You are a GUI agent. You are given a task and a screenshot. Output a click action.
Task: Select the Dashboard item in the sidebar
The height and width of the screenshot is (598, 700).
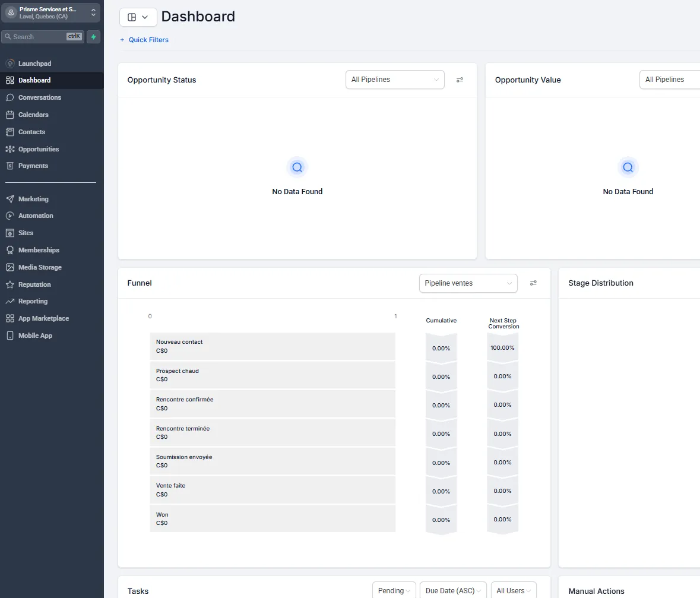[x=11, y=80]
